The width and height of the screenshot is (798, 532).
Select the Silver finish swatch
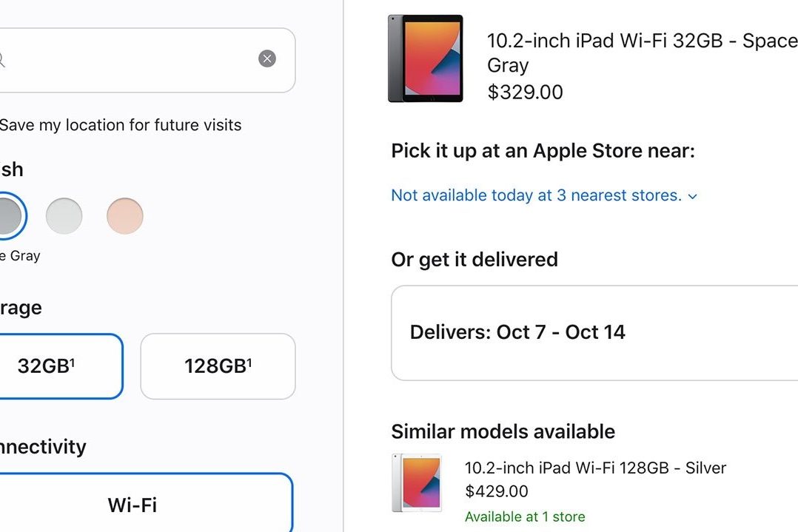tap(64, 215)
